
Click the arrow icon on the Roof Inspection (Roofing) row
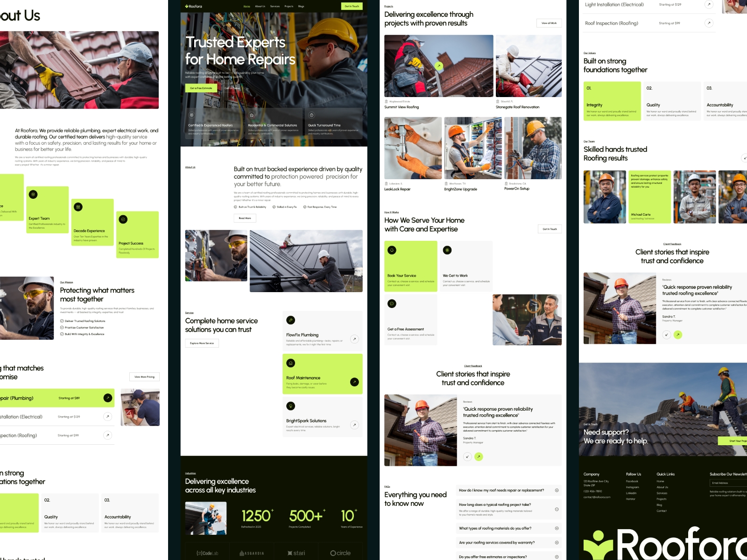tap(708, 22)
